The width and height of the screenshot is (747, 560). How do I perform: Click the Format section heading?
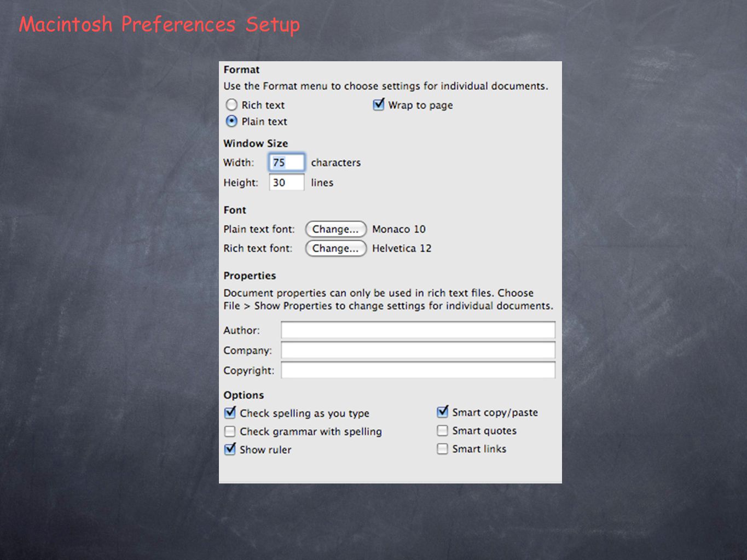coord(241,69)
